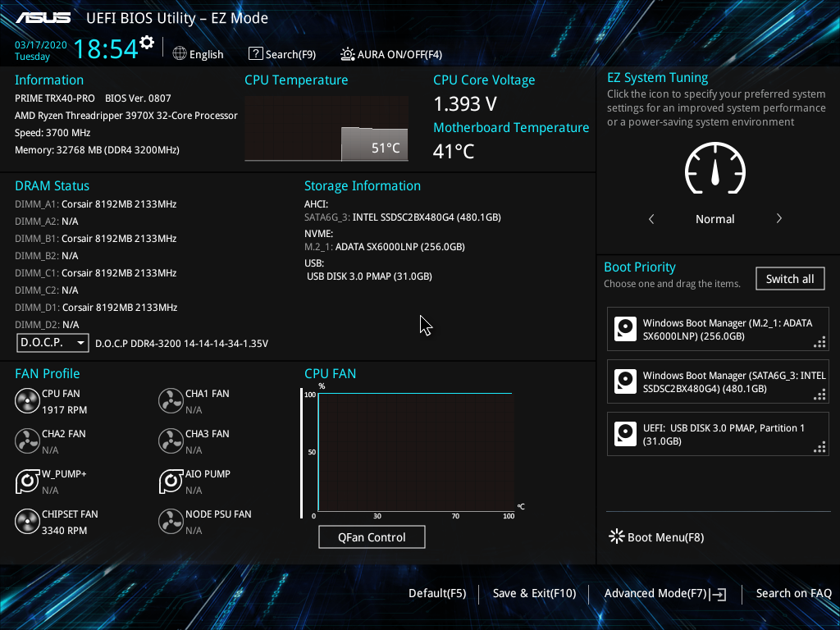Click the DIMM_A1 Corsair 8192MB row
Image resolution: width=840 pixels, height=630 pixels.
pyautogui.click(x=96, y=204)
